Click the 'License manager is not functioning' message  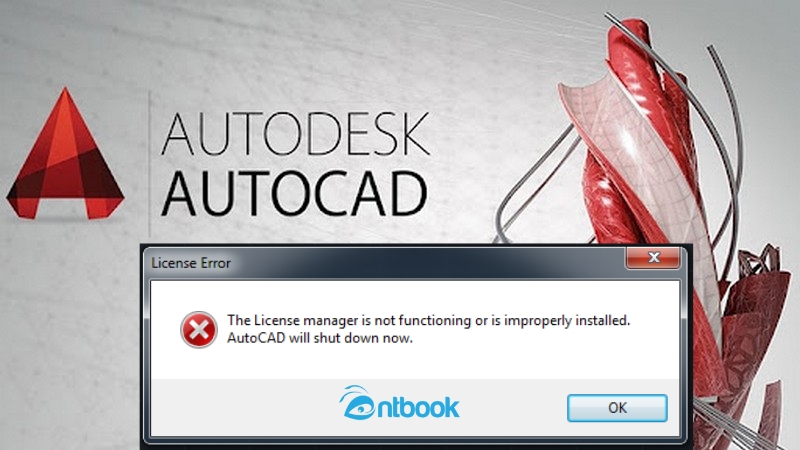pyautogui.click(x=429, y=320)
